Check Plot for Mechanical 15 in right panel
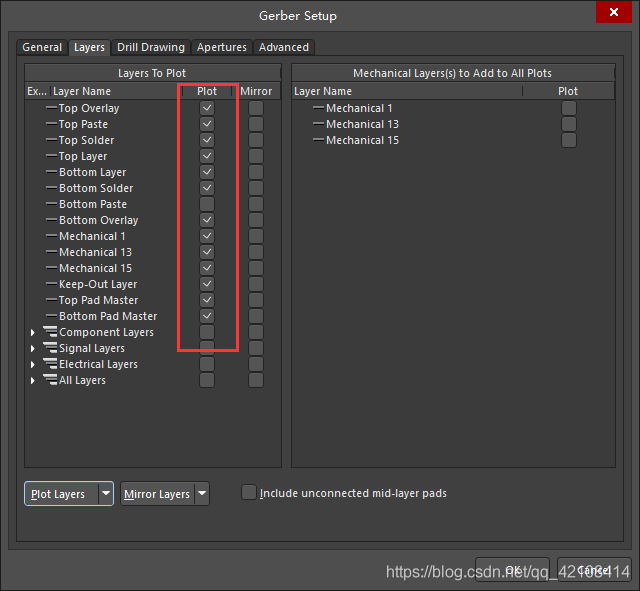 point(569,140)
